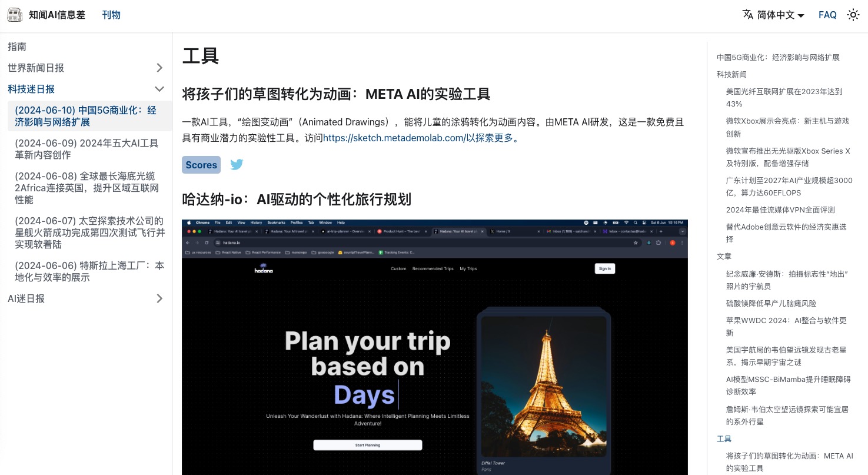Jump to 替代Adobe创意云软件 TOC entry
This screenshot has height=475, width=868.
coord(786,233)
